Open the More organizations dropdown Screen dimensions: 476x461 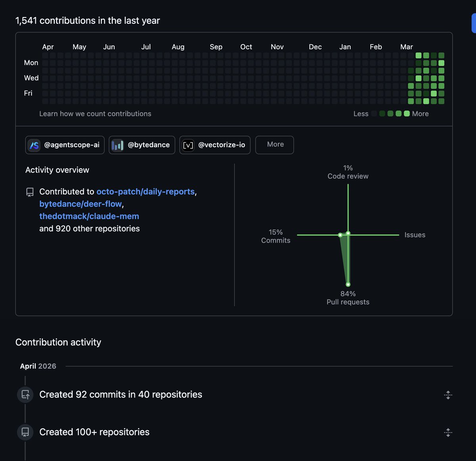click(x=274, y=145)
